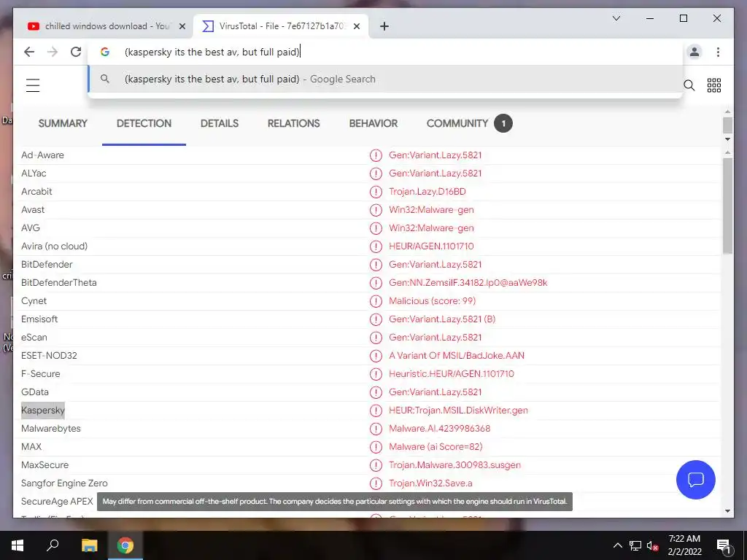Click the Malware.AI.4239986368 result
Screen dimensions: 747x560
pos(439,429)
